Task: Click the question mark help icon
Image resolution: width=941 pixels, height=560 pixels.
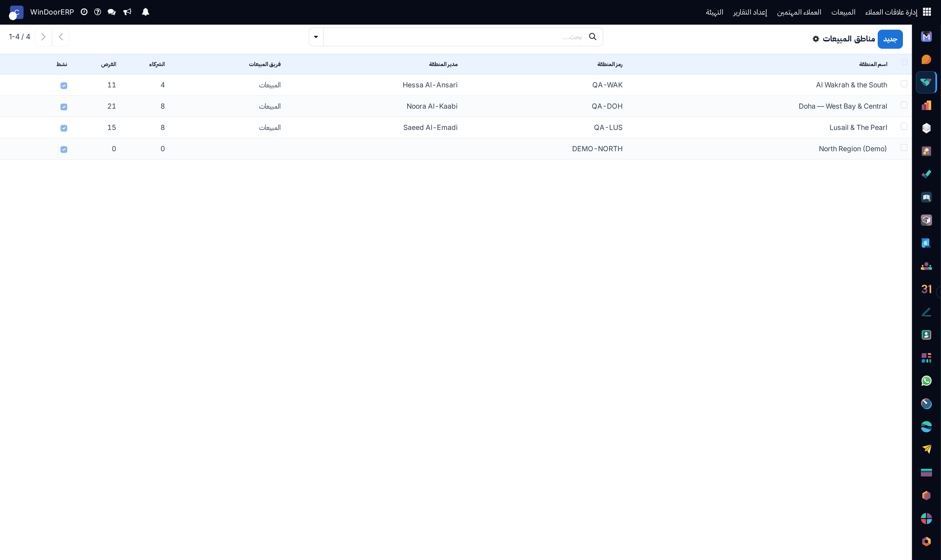Action: tap(97, 12)
